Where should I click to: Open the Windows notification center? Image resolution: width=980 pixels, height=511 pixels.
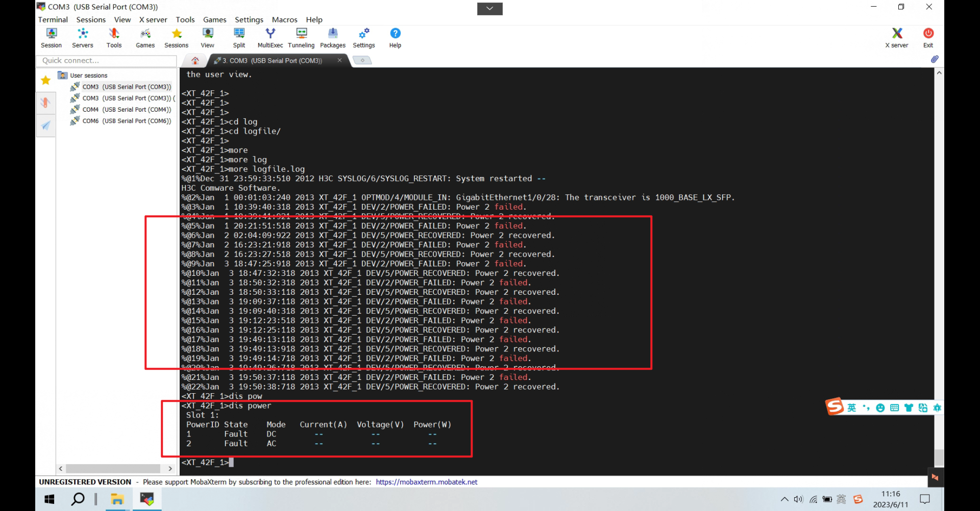click(x=925, y=499)
